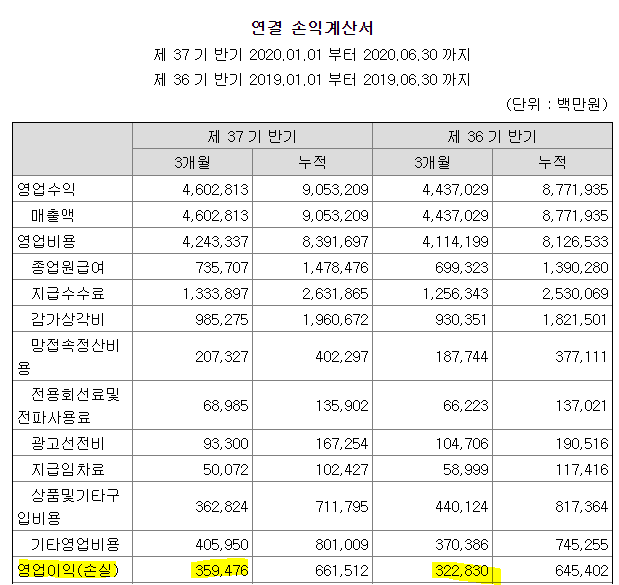The height and width of the screenshot is (585, 619).
Task: Select the value 68,985
Action: (226, 406)
